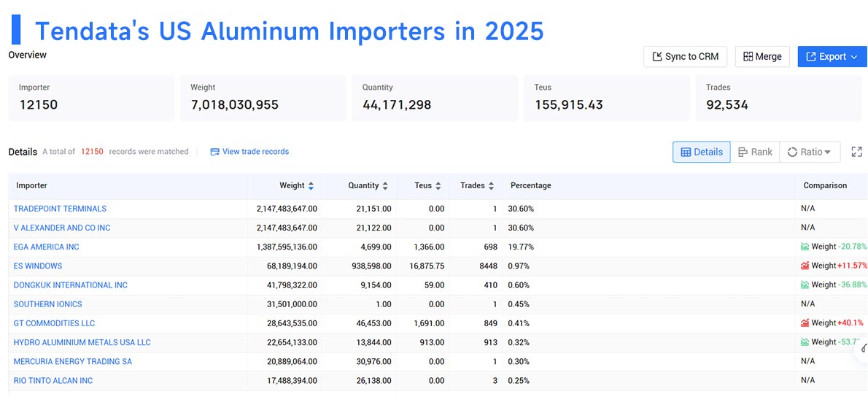Open HYDRO ALUMINIUM METALS USA LLC link
The image size is (868, 402).
(x=82, y=342)
